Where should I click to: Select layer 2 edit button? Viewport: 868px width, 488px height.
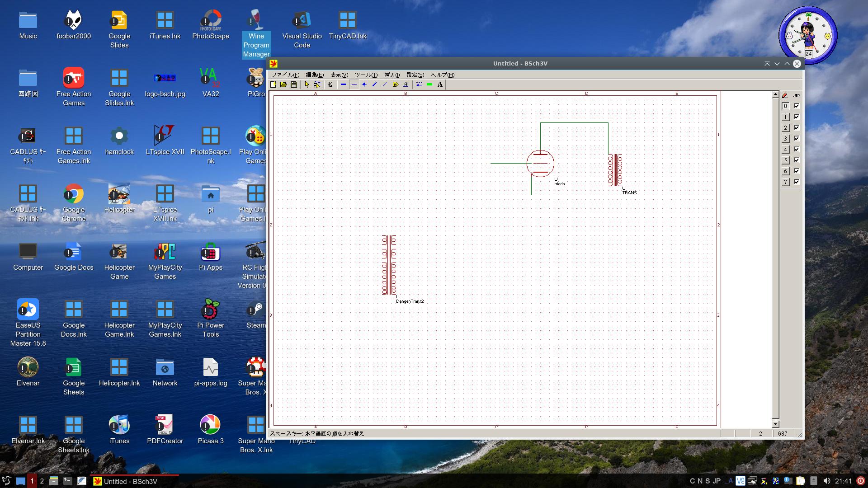click(x=786, y=128)
